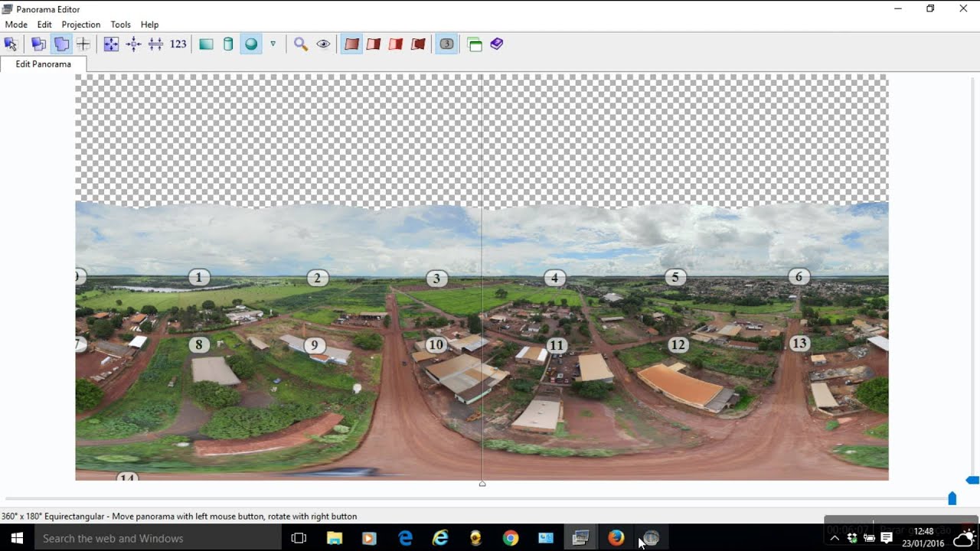
Task: Click image marker number 12
Action: (x=678, y=344)
